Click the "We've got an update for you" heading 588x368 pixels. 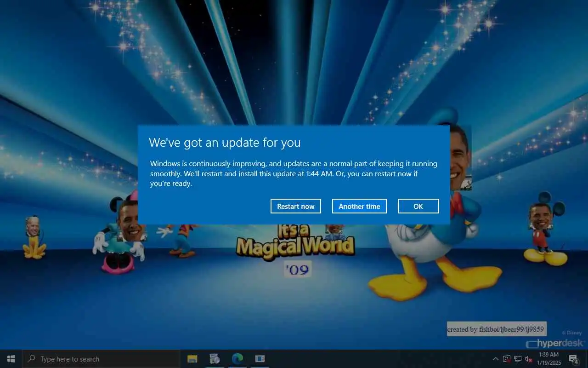225,143
